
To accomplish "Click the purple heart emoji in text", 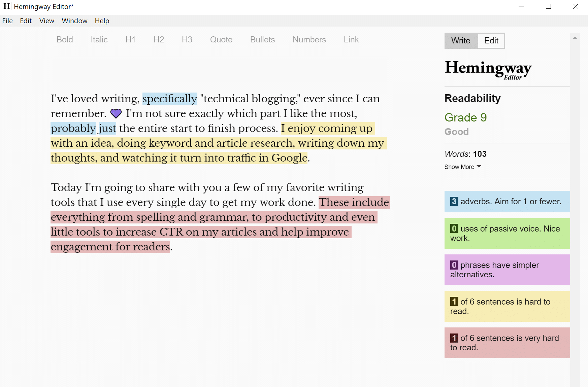I will [116, 114].
